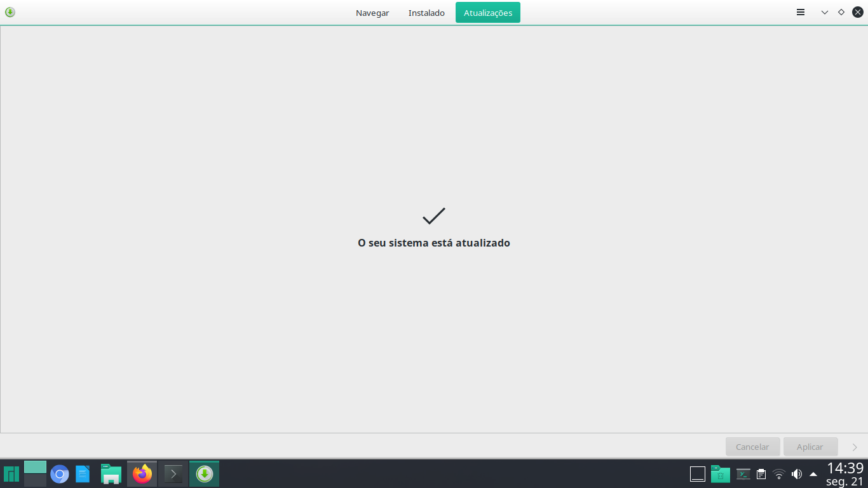This screenshot has height=488, width=868.
Task: Switch to the Instalado tab
Action: pyautogui.click(x=426, y=13)
